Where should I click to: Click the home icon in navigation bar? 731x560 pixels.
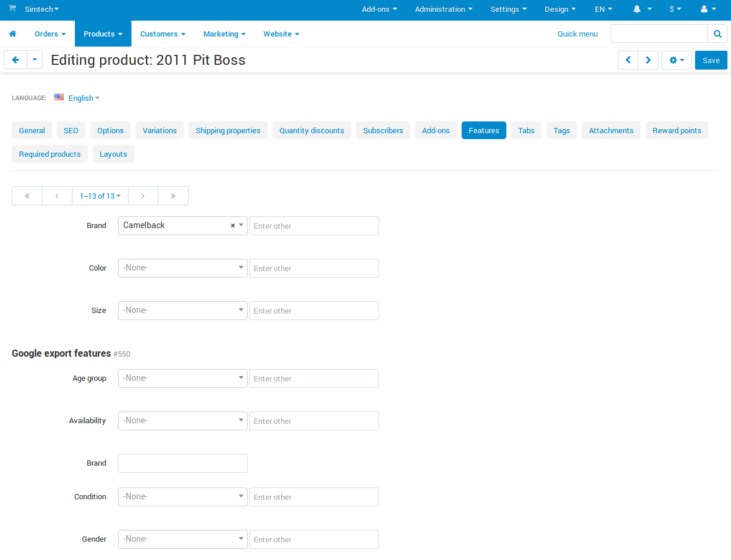(x=12, y=34)
